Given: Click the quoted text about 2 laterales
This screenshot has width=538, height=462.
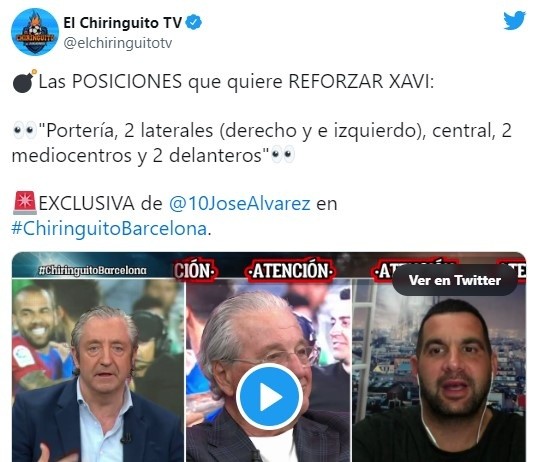Looking at the screenshot, I should pyautogui.click(x=261, y=143).
